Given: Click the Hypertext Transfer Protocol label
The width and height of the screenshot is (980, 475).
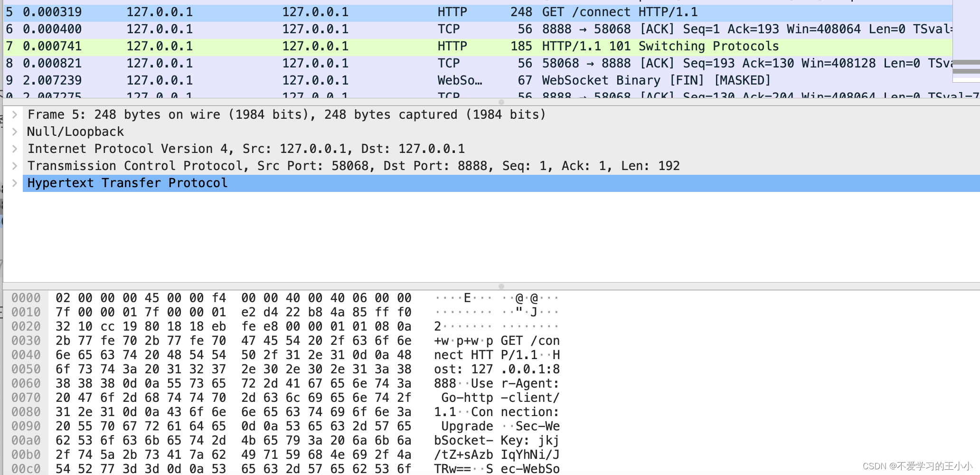Looking at the screenshot, I should (127, 183).
